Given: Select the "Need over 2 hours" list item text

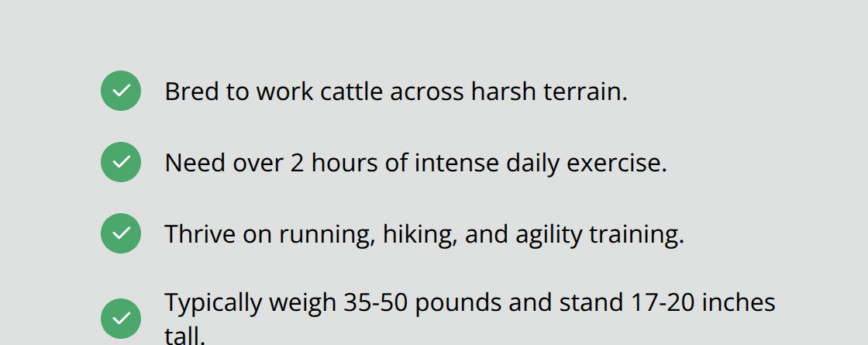Looking at the screenshot, I should (x=415, y=163).
